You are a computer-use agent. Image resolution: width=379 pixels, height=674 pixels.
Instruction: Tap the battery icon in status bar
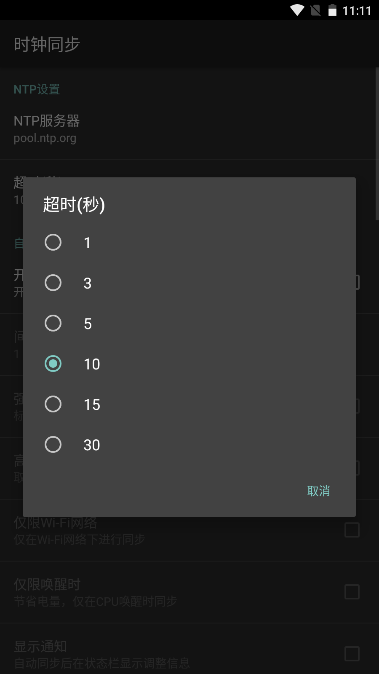coord(332,10)
